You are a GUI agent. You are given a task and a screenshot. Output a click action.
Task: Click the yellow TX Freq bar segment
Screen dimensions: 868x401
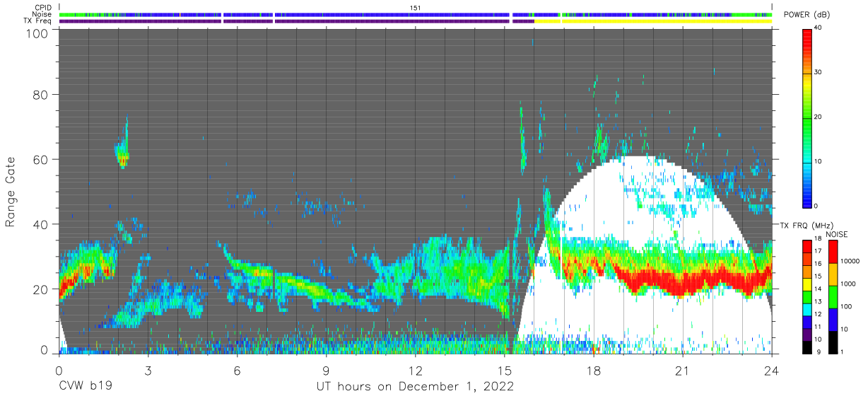point(654,21)
